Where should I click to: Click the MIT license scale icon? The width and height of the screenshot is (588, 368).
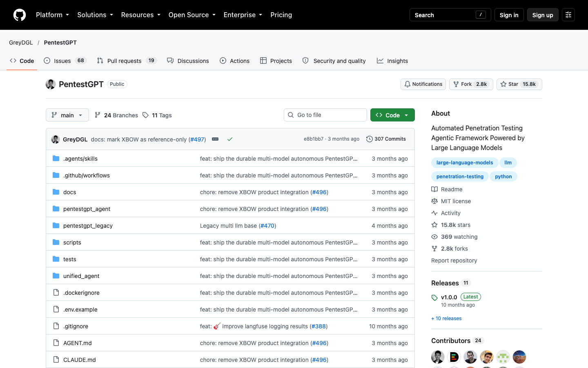pyautogui.click(x=434, y=201)
